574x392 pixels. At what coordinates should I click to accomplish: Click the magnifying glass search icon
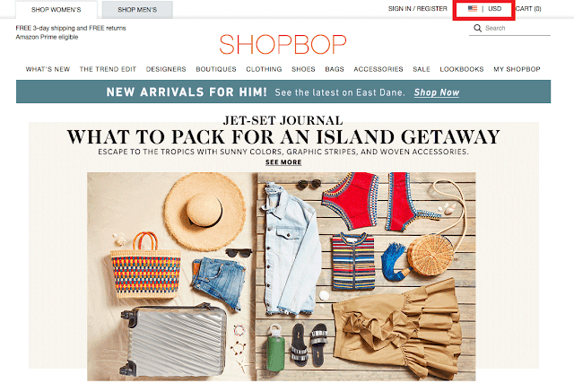pos(477,28)
